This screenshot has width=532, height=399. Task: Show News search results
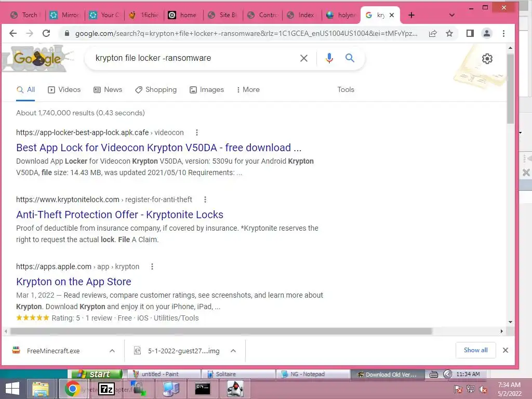(108, 89)
